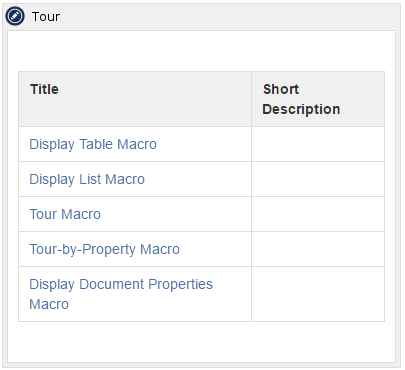Open the Display List Macro link
Screen dimensions: 405x370
point(87,179)
